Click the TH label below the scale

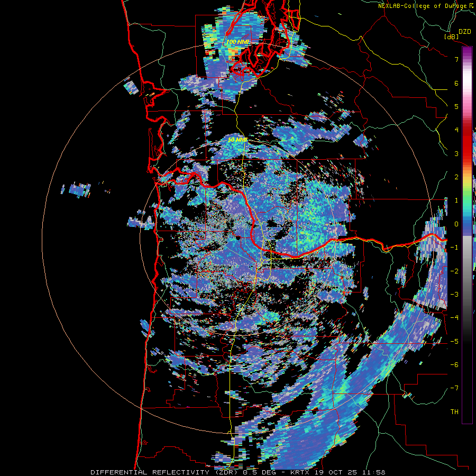click(x=454, y=411)
